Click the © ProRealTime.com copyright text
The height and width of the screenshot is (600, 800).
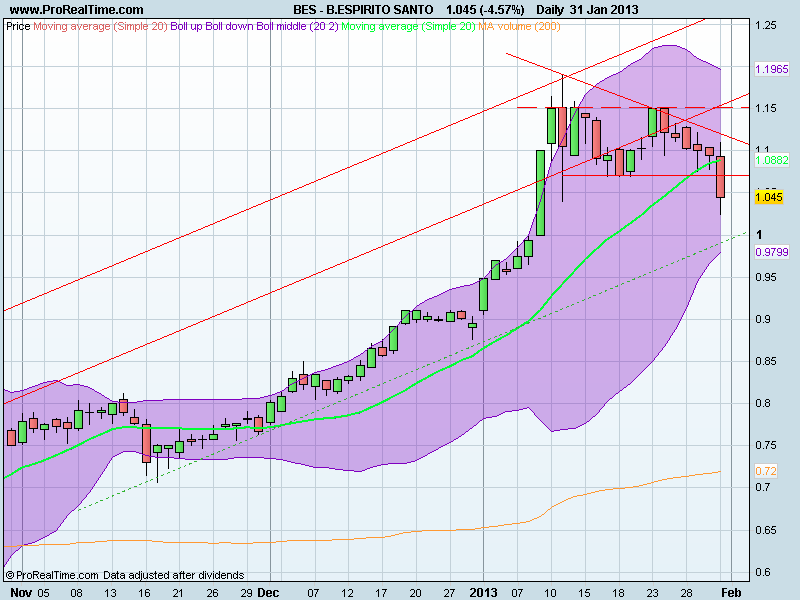click(x=52, y=575)
